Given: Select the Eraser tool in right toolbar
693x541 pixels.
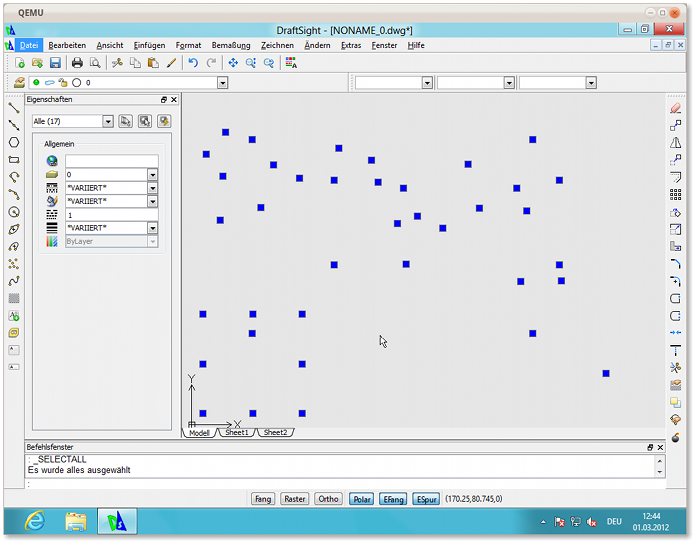Looking at the screenshot, I should pyautogui.click(x=676, y=107).
